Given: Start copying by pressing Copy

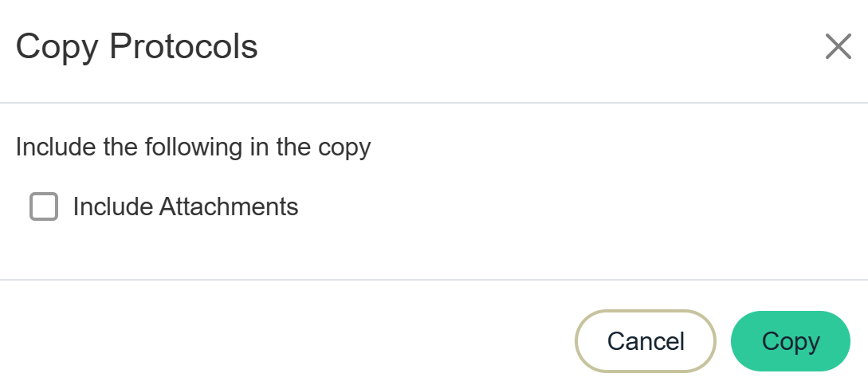Looking at the screenshot, I should (790, 341).
